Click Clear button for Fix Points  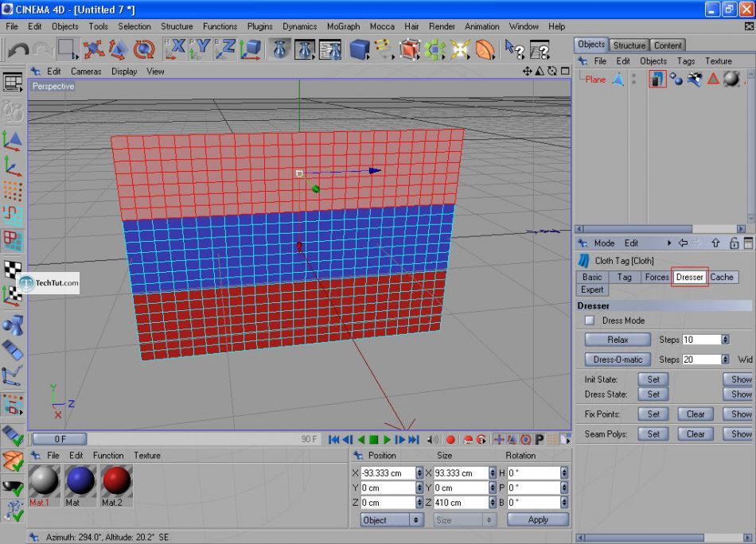click(696, 414)
